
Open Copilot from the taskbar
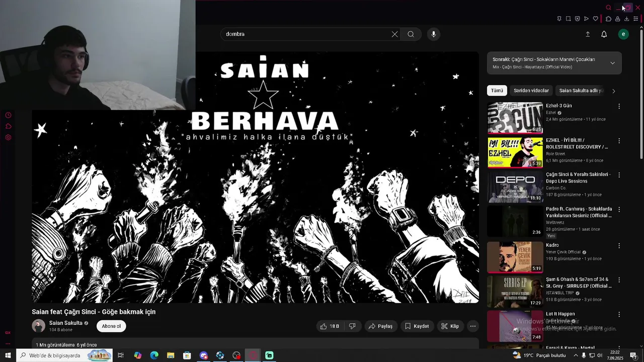(x=137, y=355)
